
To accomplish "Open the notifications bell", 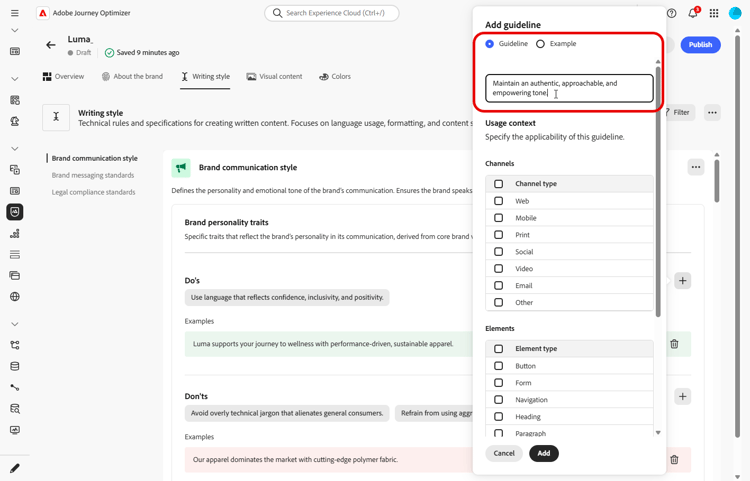I will point(693,13).
